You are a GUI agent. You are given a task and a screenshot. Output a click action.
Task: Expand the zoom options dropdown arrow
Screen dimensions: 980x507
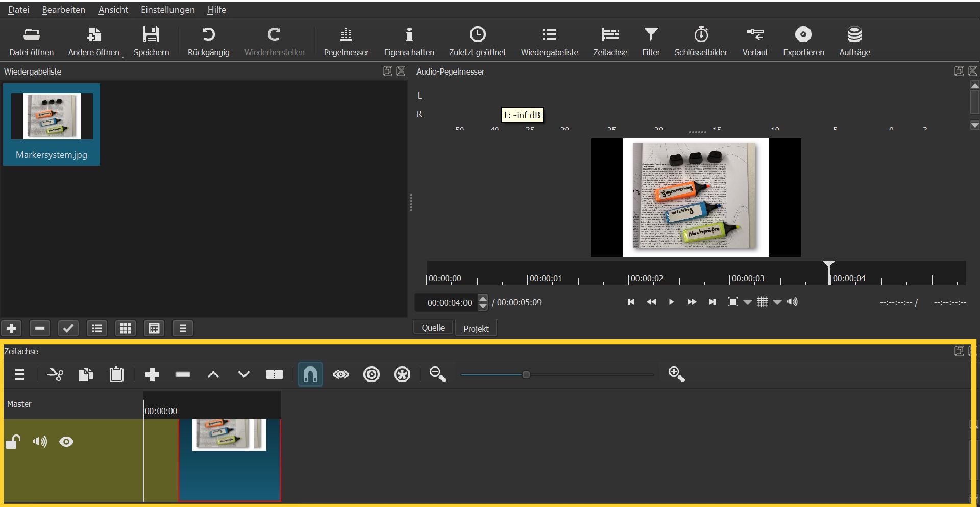pyautogui.click(x=748, y=302)
